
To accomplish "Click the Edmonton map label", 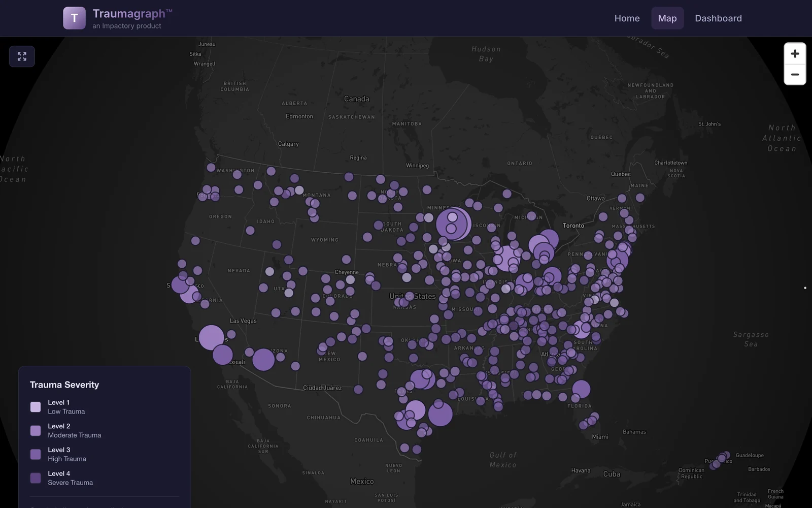I will pyautogui.click(x=299, y=116).
